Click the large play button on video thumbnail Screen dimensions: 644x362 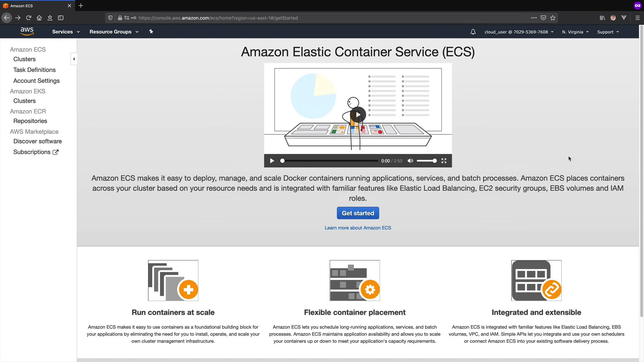click(358, 115)
